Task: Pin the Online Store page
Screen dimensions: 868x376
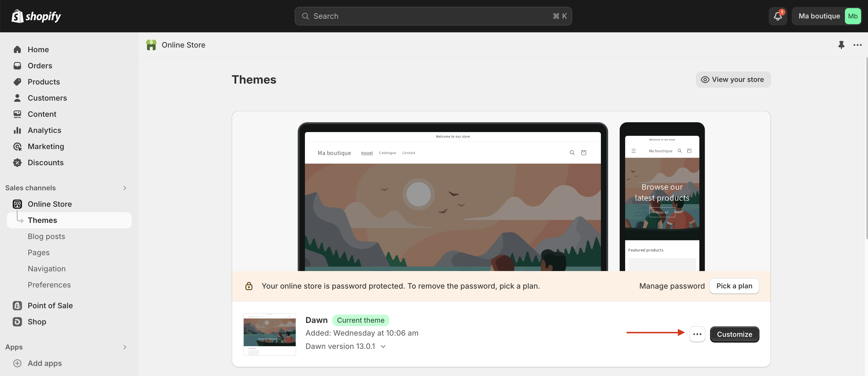Action: click(841, 45)
